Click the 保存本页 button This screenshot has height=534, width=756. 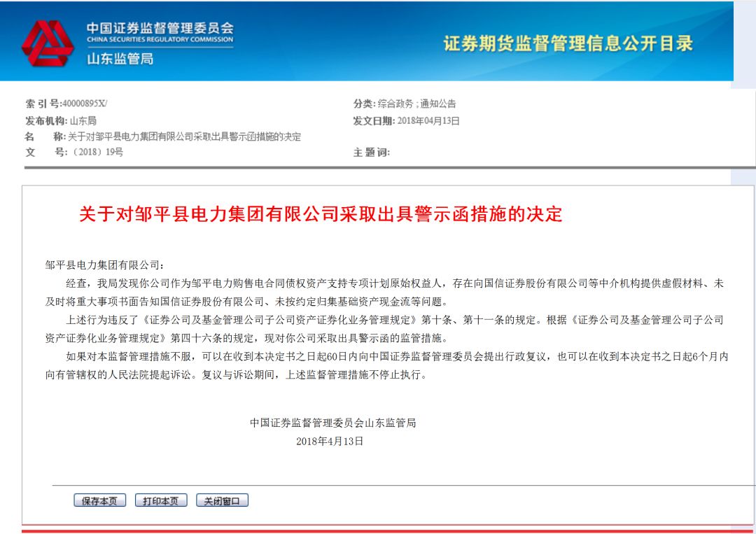coord(99,500)
